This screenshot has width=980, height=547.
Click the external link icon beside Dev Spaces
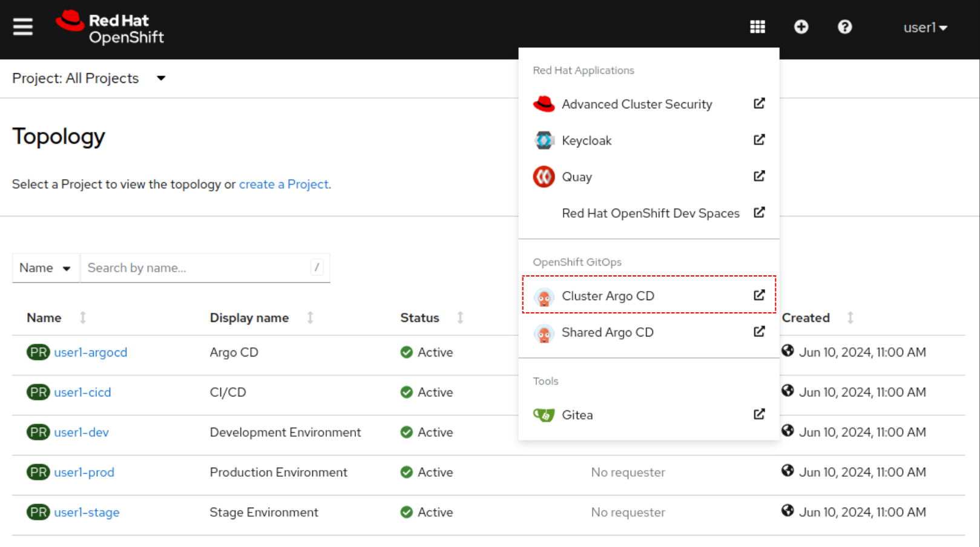tap(759, 212)
